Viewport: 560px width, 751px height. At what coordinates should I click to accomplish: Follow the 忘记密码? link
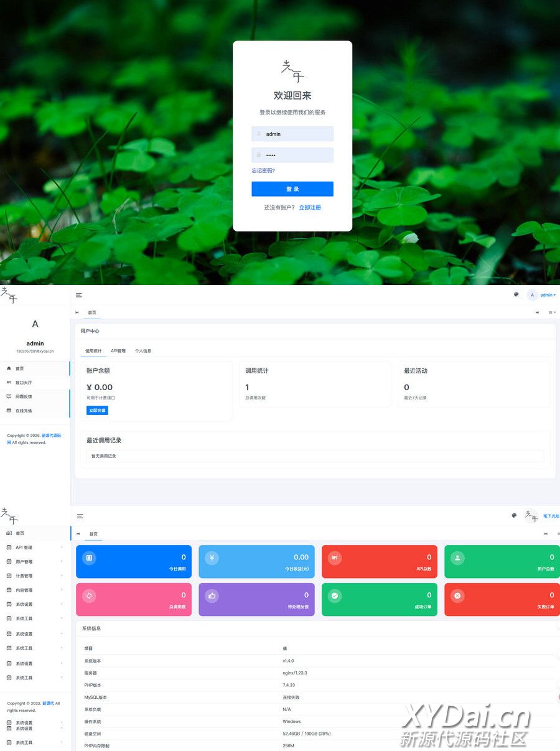pos(263,170)
